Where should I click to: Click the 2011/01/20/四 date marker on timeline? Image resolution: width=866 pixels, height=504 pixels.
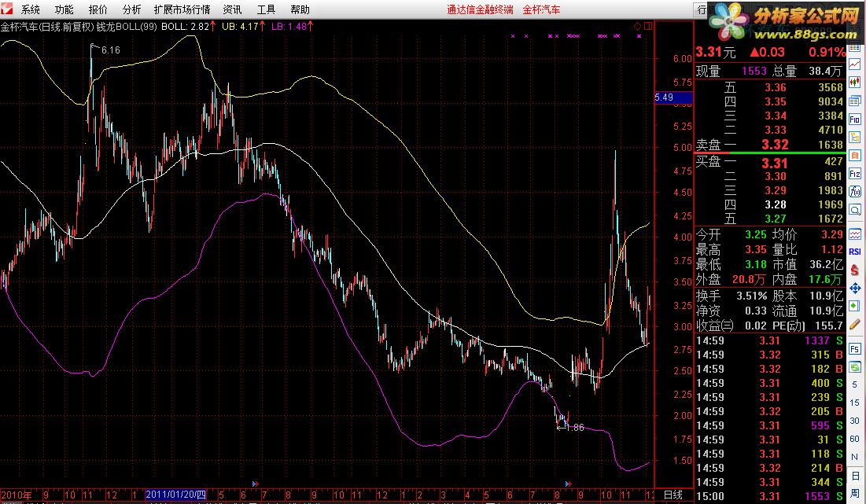point(175,495)
